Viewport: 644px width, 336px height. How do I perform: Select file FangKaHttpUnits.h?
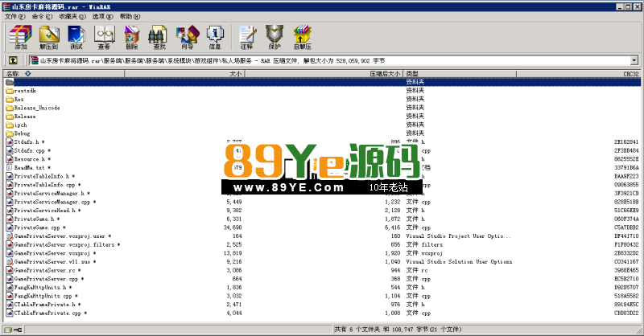39,288
